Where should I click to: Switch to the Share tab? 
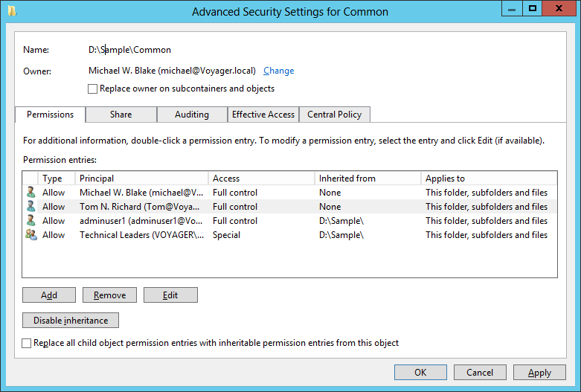121,115
